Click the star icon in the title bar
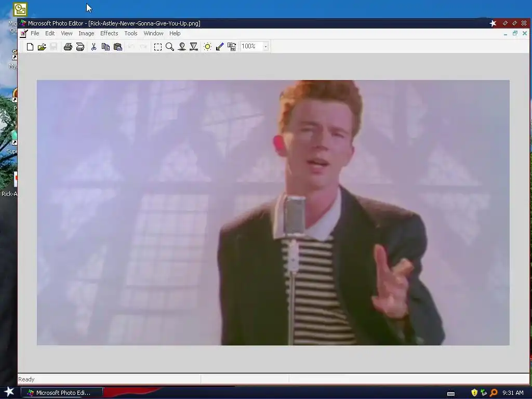 pos(493,23)
